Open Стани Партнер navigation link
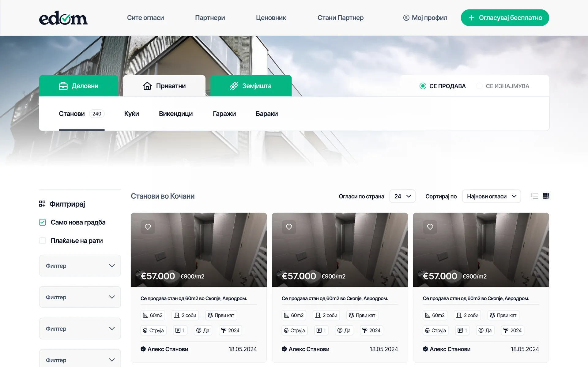Image resolution: width=588 pixels, height=367 pixels. coord(341,18)
